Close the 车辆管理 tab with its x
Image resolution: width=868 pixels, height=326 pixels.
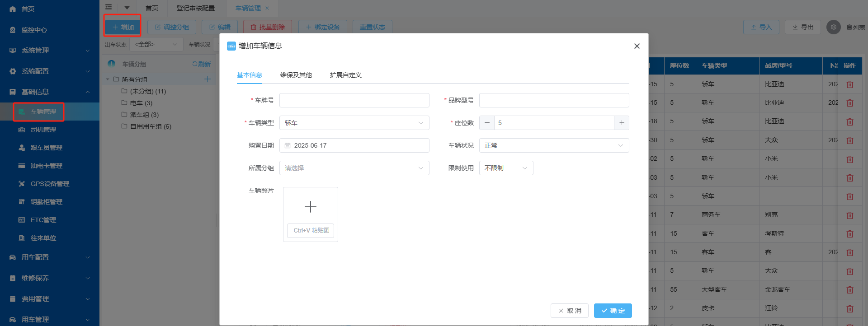[x=267, y=8]
